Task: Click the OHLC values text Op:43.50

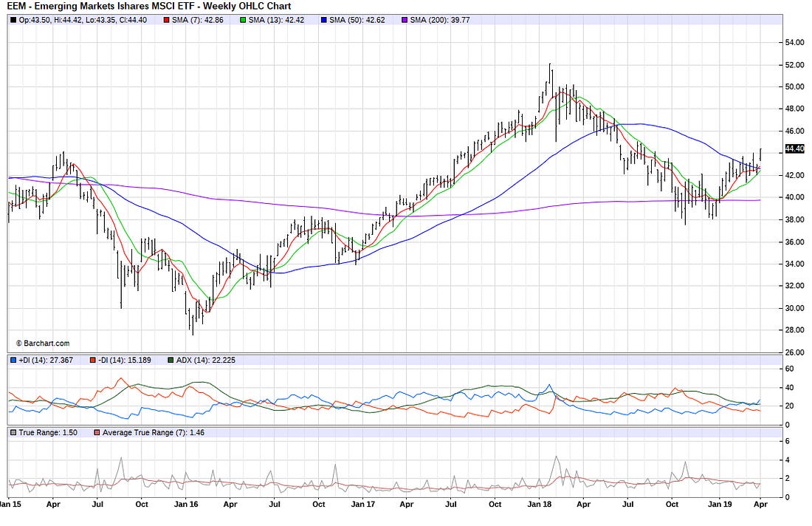Action: point(83,20)
